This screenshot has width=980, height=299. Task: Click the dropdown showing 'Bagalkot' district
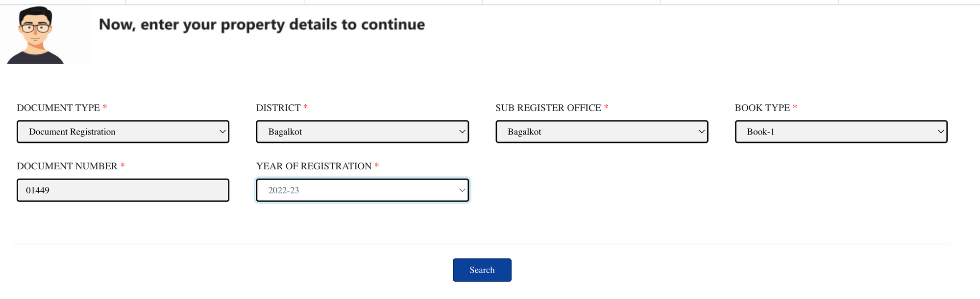pos(362,131)
